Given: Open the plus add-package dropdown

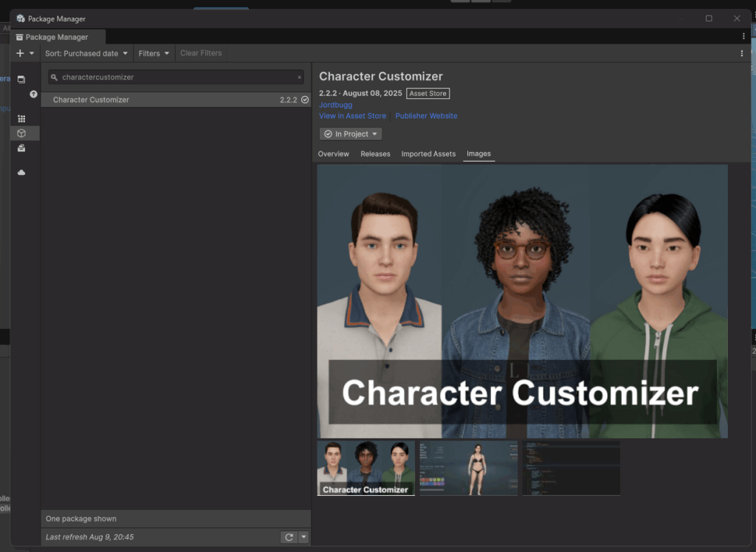Looking at the screenshot, I should (x=26, y=53).
